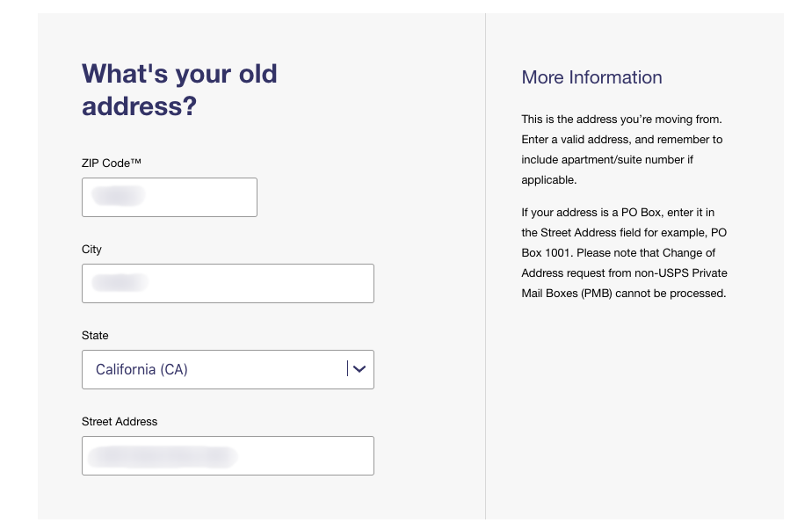Focus the Street Address input box
This screenshot has width=812, height=530.
click(228, 456)
